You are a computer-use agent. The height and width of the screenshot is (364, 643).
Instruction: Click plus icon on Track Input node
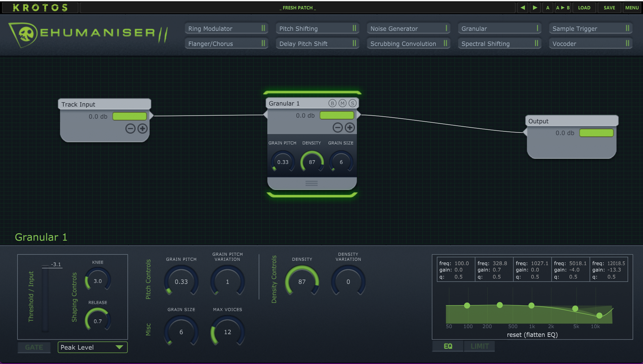143,128
